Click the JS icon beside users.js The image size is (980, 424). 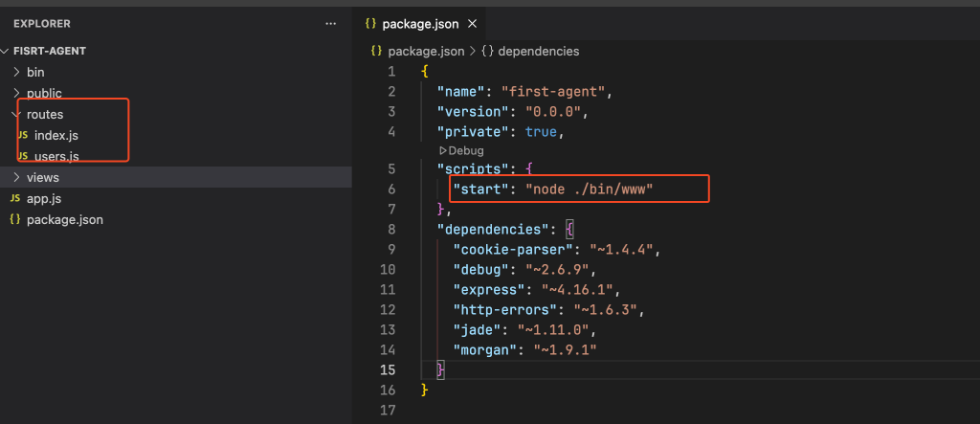(x=22, y=156)
